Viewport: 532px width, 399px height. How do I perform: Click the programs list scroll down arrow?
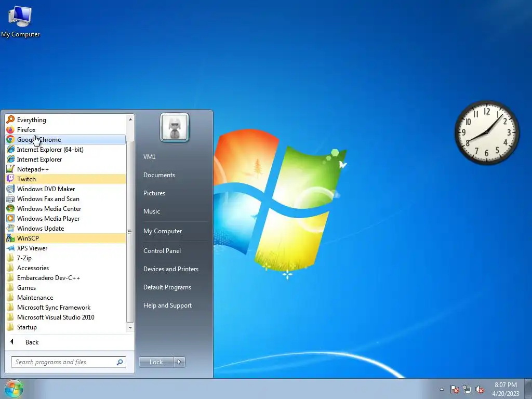click(130, 327)
